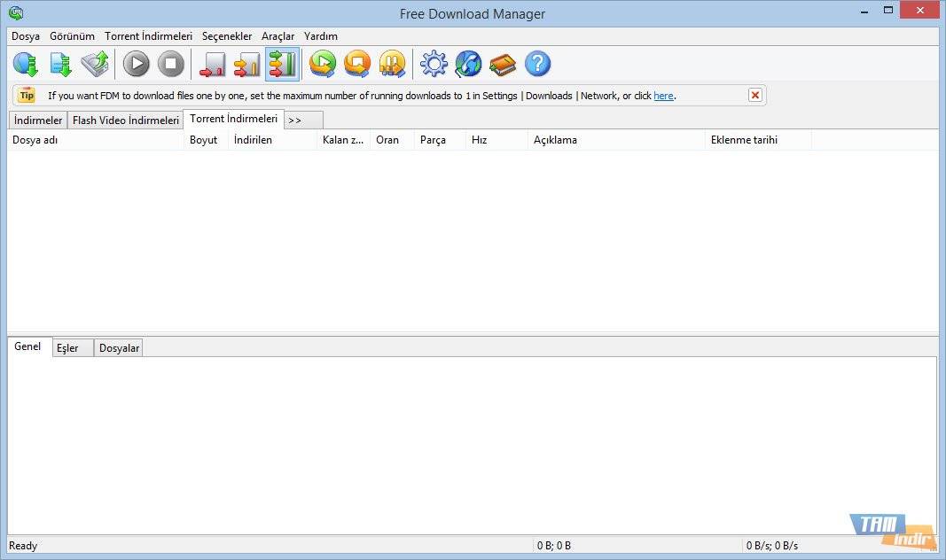
Task: Click the 'here' link in tip bar
Action: click(663, 96)
